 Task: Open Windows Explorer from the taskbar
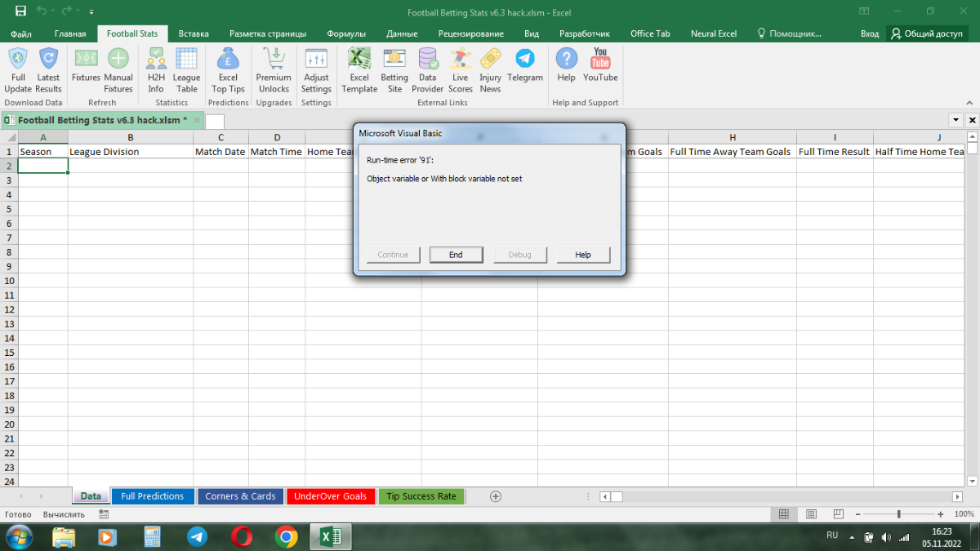(64, 536)
